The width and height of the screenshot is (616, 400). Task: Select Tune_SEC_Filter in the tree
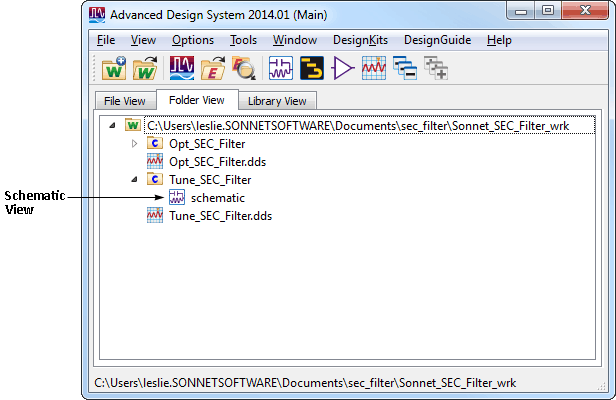click(x=210, y=180)
